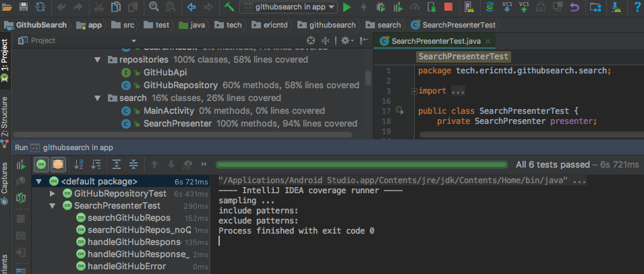Click GithubSearch in the breadcrumb bar
Screen dimensions: 644x274
click(x=35, y=25)
